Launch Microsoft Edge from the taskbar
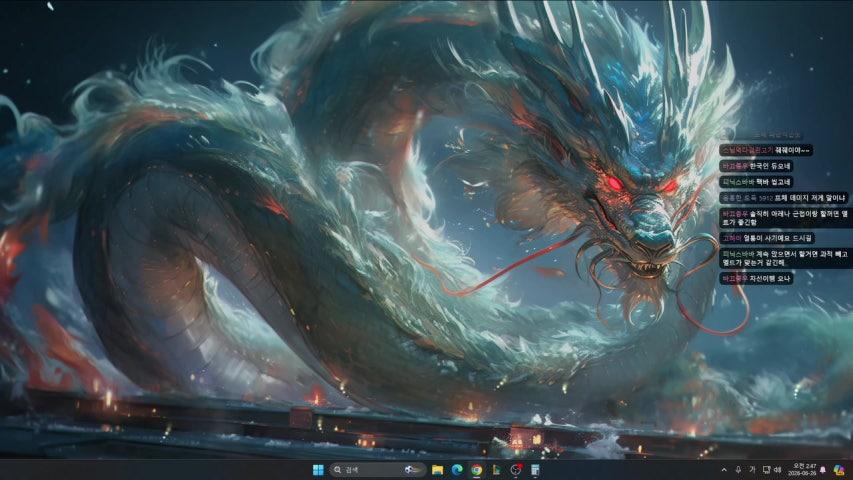This screenshot has height=480, width=853. pos(457,470)
